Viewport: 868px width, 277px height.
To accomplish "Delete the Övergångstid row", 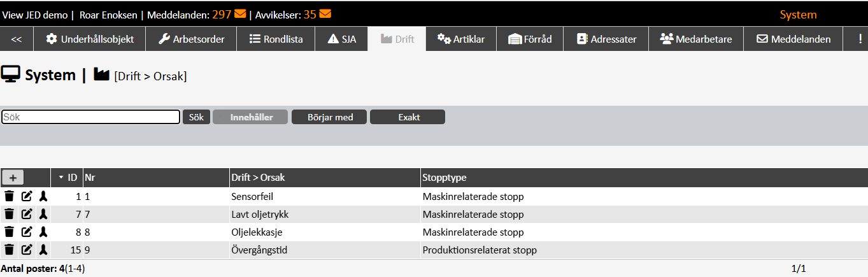I will tap(9, 250).
